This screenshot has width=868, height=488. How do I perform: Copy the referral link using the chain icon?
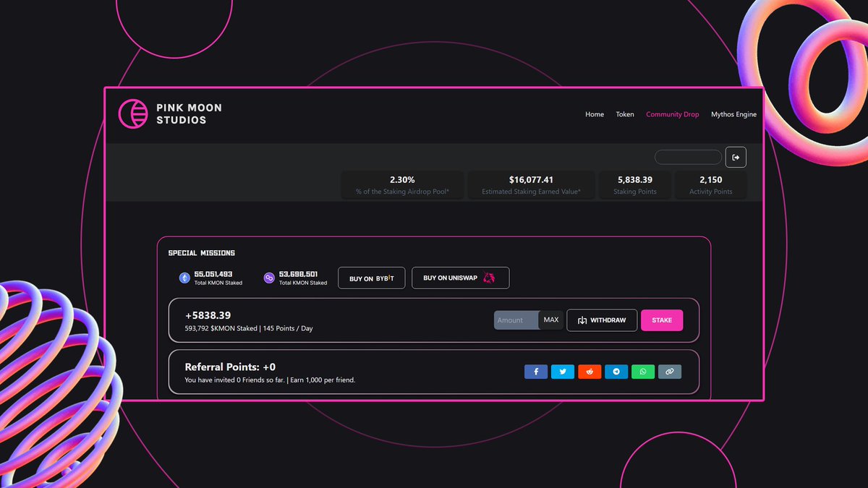[670, 372]
